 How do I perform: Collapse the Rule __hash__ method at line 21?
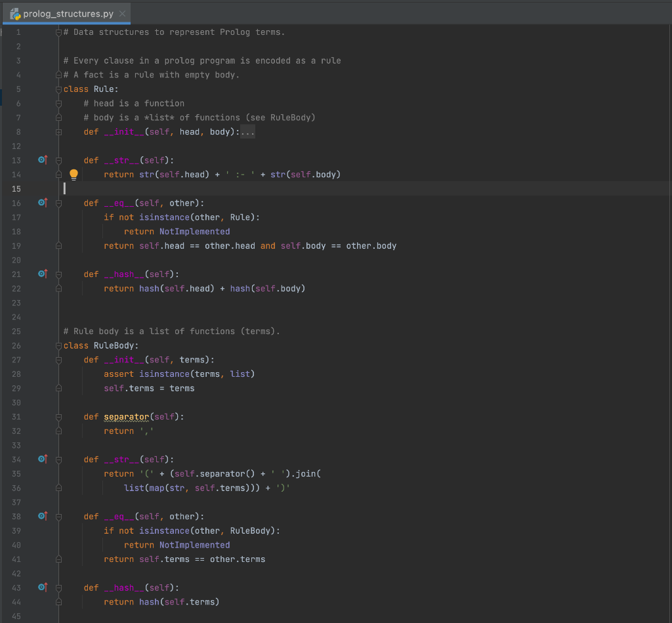coord(58,275)
